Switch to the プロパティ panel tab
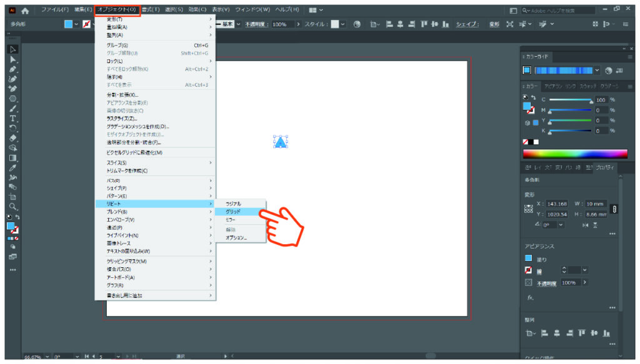The image size is (640, 364). (604, 167)
